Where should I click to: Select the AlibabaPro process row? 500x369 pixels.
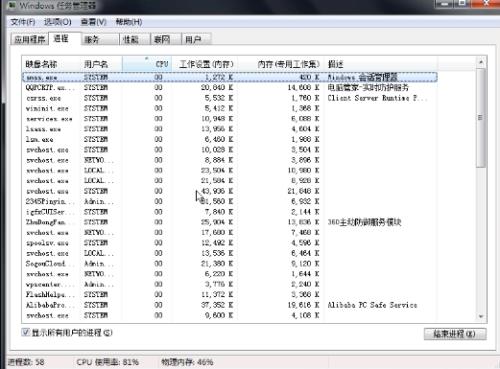(230, 305)
